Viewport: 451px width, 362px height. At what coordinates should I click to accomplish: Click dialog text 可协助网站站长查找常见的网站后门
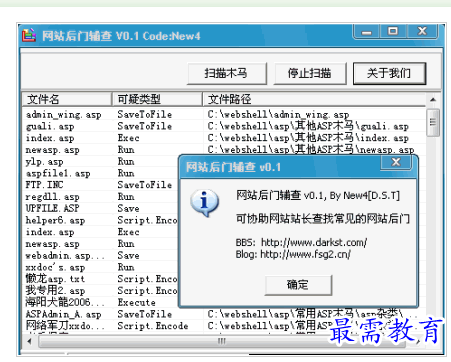coord(323,219)
